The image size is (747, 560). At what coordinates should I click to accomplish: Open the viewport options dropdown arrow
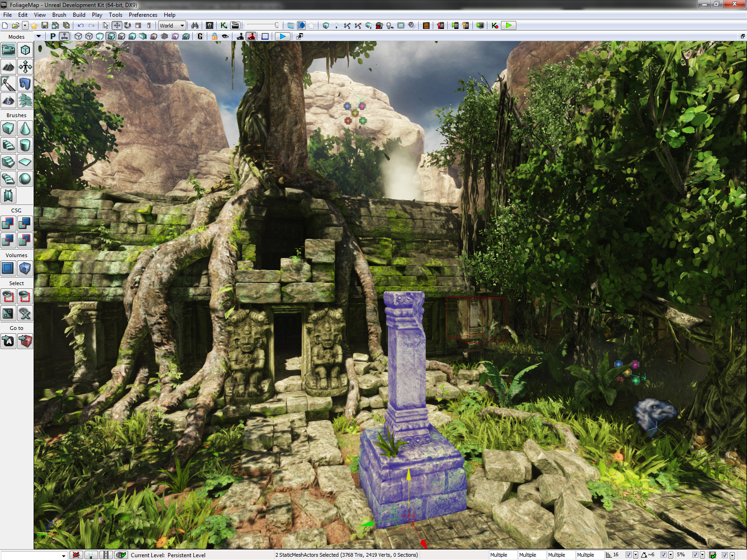39,36
